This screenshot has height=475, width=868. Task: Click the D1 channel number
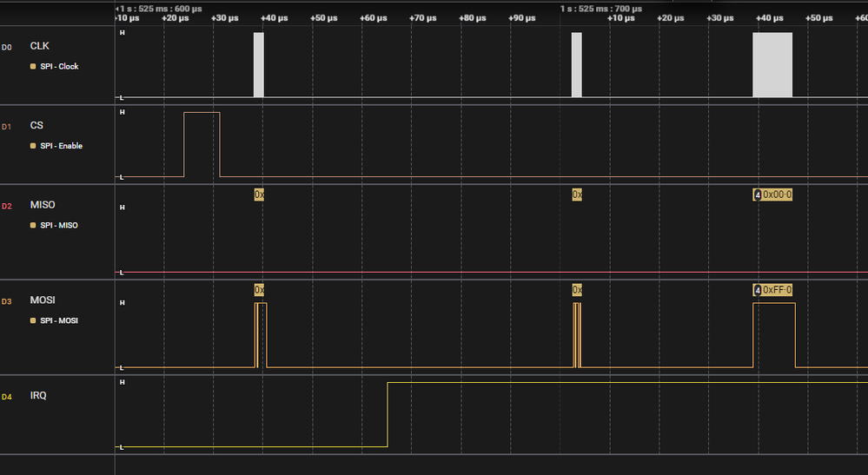(7, 127)
